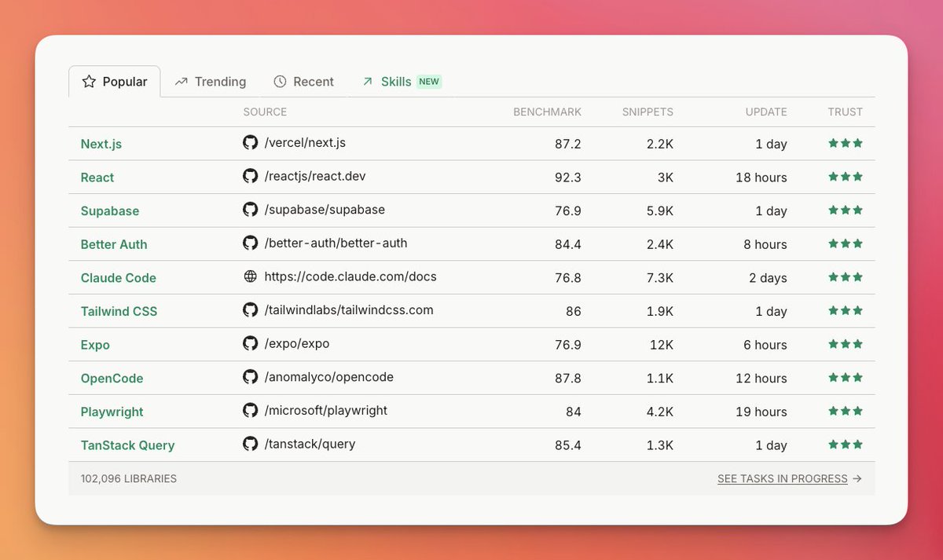Open the Popular tab
Viewport: 943px width, 560px height.
(115, 82)
